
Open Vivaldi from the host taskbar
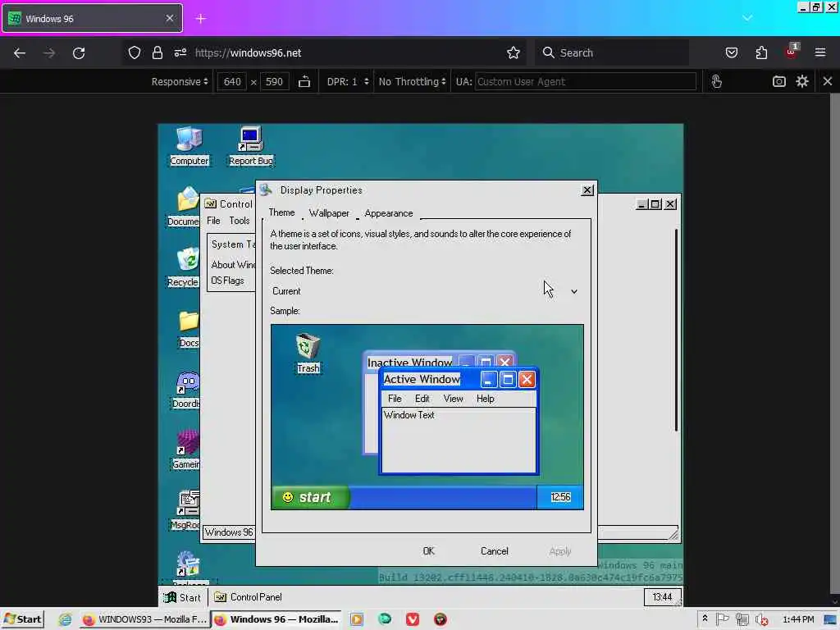(x=413, y=620)
